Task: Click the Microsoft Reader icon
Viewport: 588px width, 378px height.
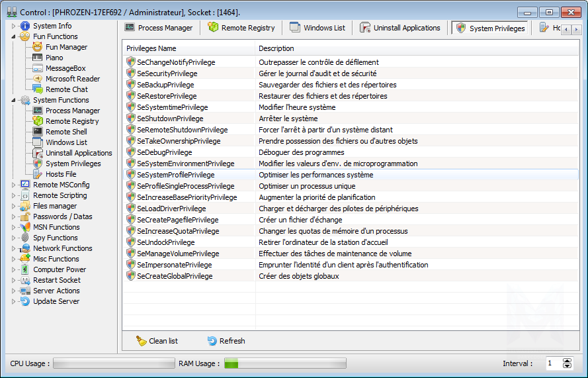Action: tap(38, 79)
